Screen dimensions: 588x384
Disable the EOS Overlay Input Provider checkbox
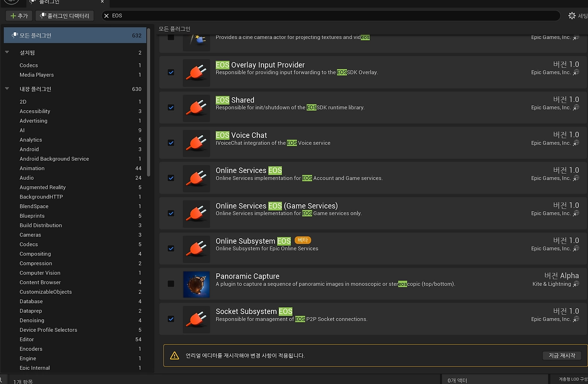(x=171, y=72)
